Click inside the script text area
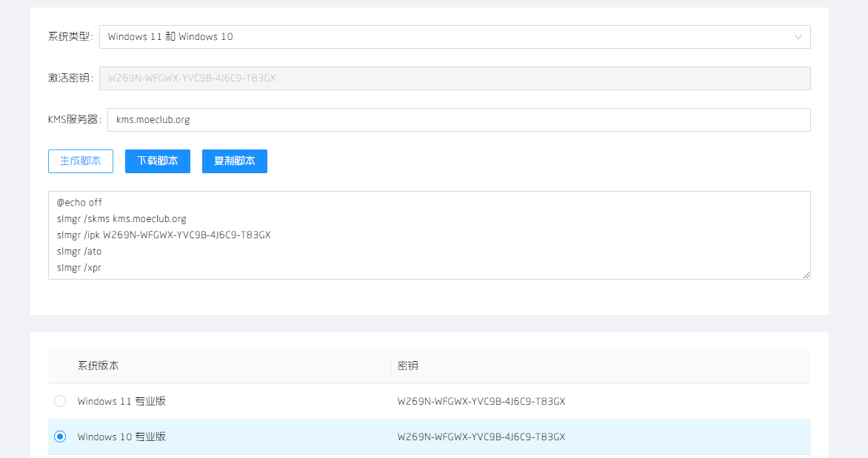This screenshot has width=868, height=458. click(x=429, y=235)
